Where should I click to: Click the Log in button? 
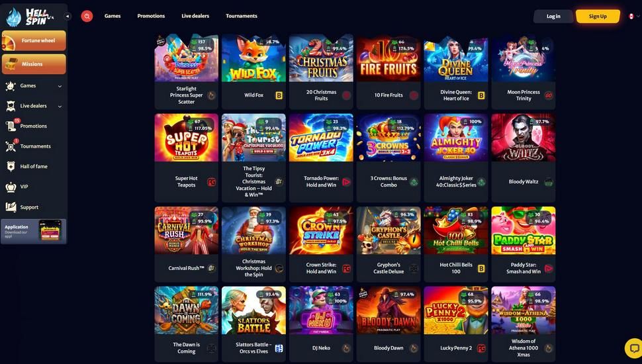click(553, 17)
